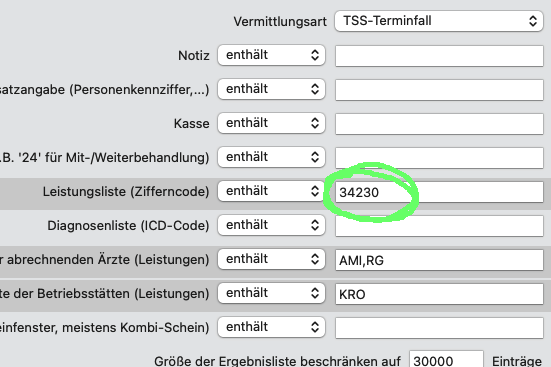Open the Notiz enthält dropdown
Viewport: 551px width, 367px height.
coord(271,55)
